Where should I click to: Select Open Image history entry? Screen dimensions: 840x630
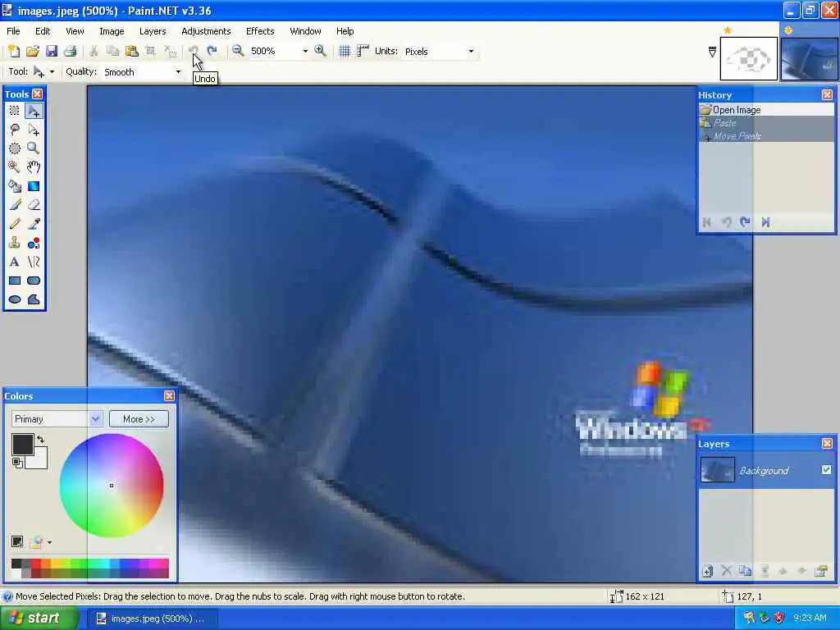(766, 110)
